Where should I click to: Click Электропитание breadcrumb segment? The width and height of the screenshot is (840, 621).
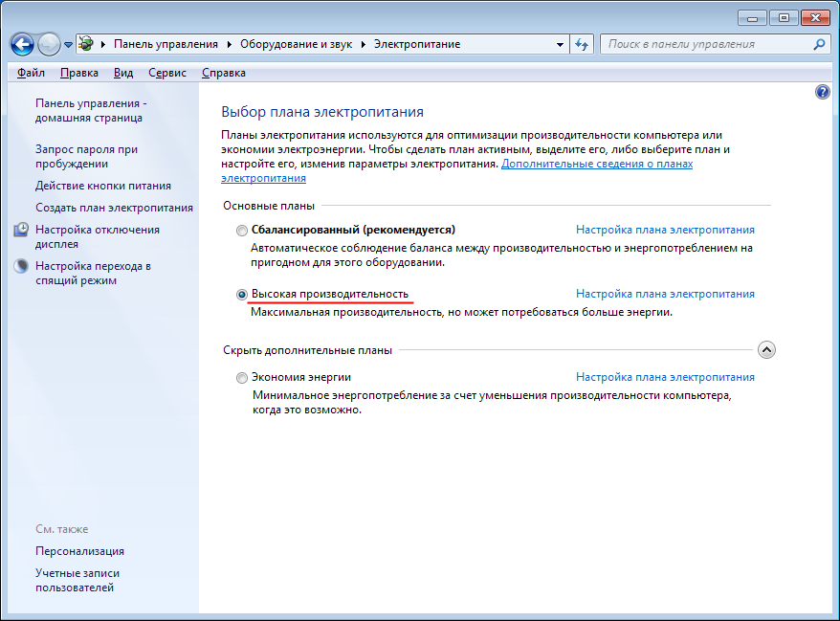pyautogui.click(x=417, y=44)
